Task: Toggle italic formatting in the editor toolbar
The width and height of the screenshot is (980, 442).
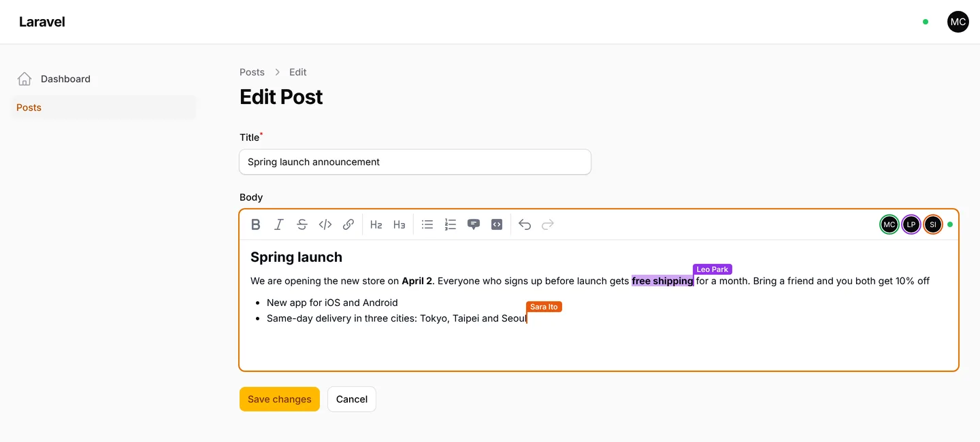Action: [x=279, y=224]
